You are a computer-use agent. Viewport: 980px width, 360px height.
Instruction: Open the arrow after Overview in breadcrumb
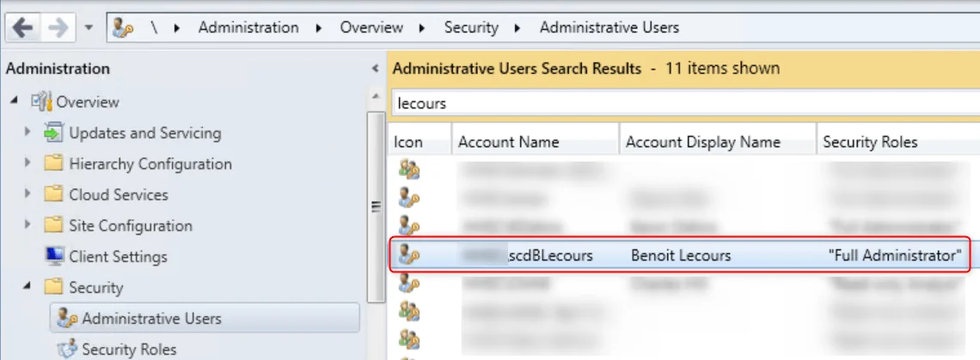423,28
